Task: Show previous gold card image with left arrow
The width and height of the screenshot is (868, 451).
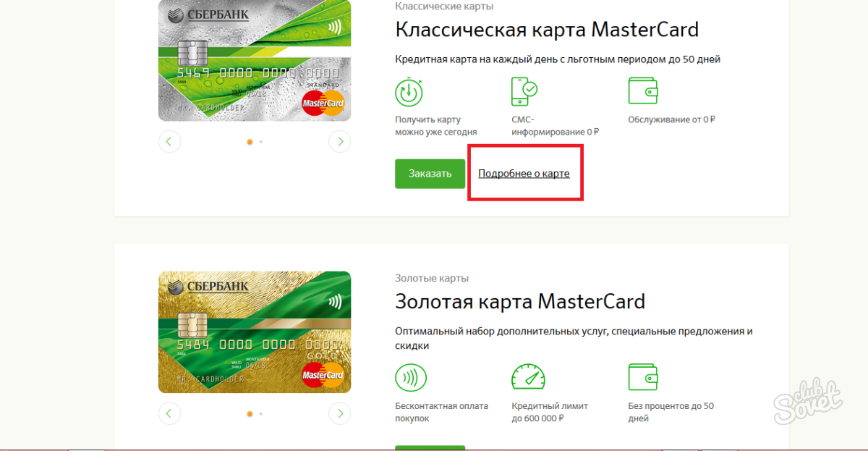Action: click(x=169, y=413)
